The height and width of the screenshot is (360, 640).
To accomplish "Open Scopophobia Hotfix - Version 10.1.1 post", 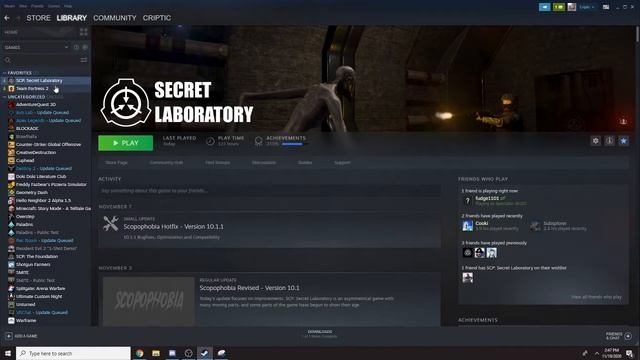I will (x=173, y=227).
